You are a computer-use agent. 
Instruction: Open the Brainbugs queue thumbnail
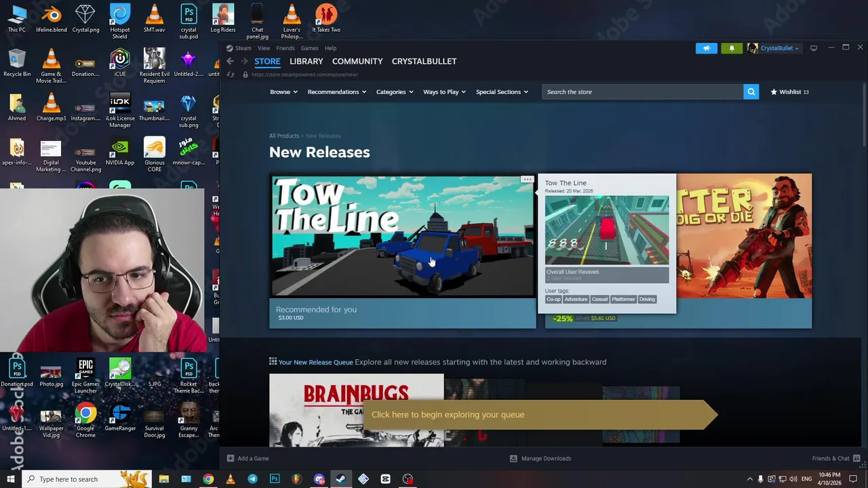356,410
